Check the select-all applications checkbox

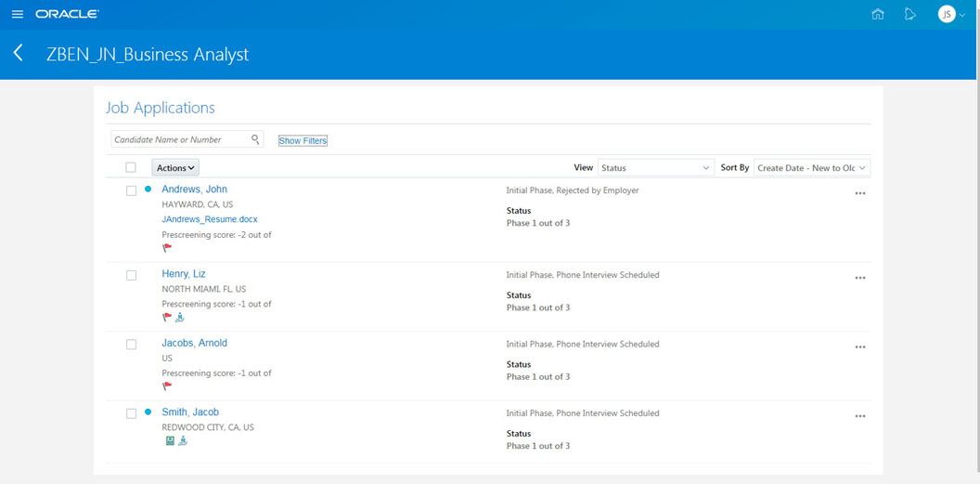(x=131, y=167)
